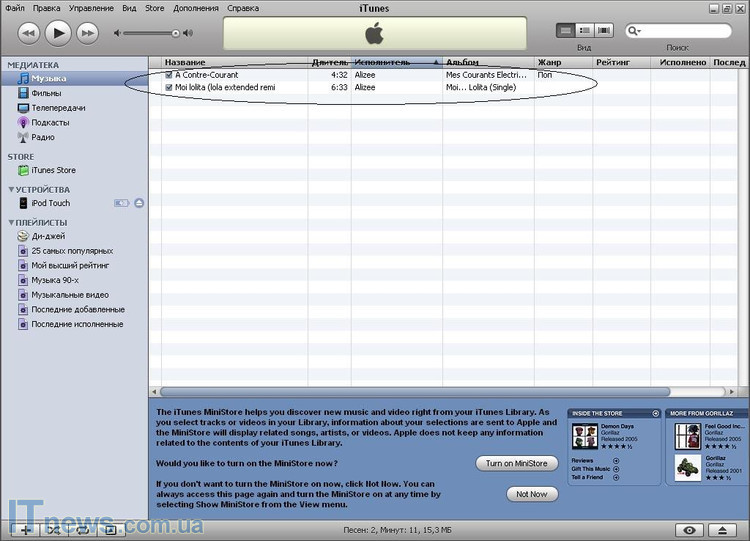
Task: Switch to list view mode
Action: (566, 31)
